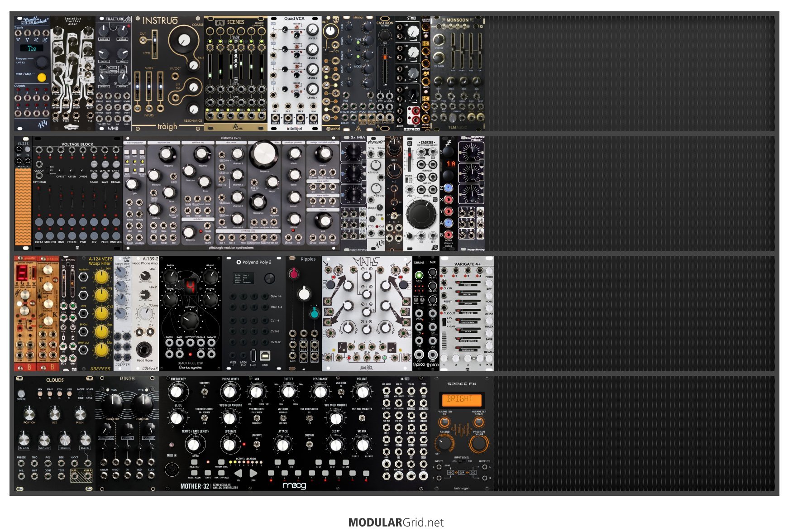Viewport: 793px width, 532px height.
Task: Click the Black Hole DSP Dry/Wet knob
Action: (x=190, y=321)
